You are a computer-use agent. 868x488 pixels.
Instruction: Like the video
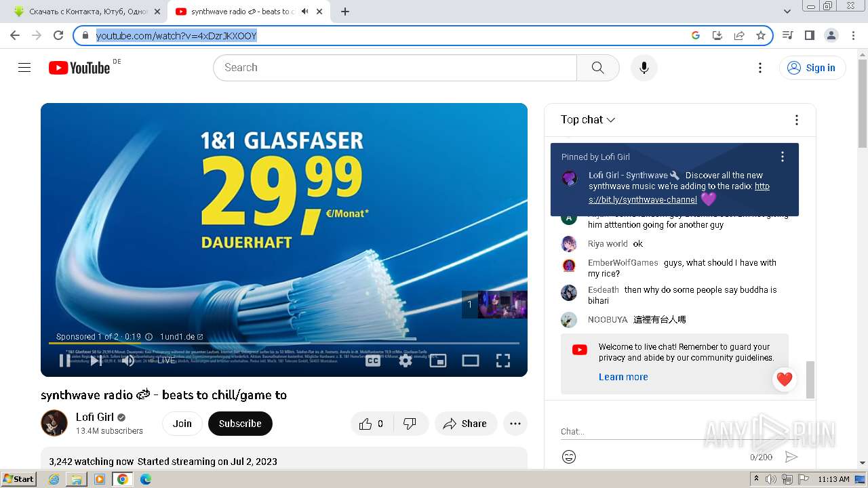pyautogui.click(x=371, y=424)
